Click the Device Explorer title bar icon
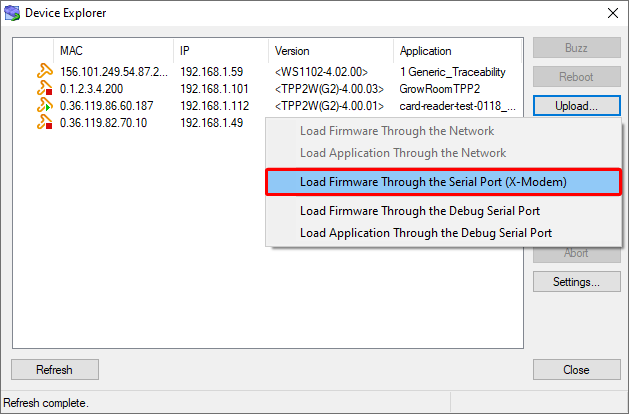The height and width of the screenshot is (414, 629). coord(12,13)
